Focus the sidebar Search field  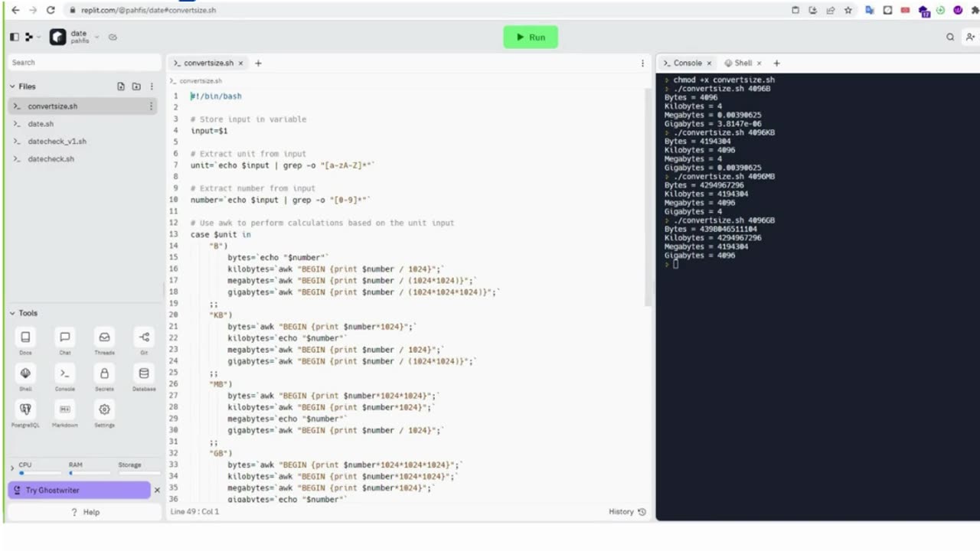83,62
